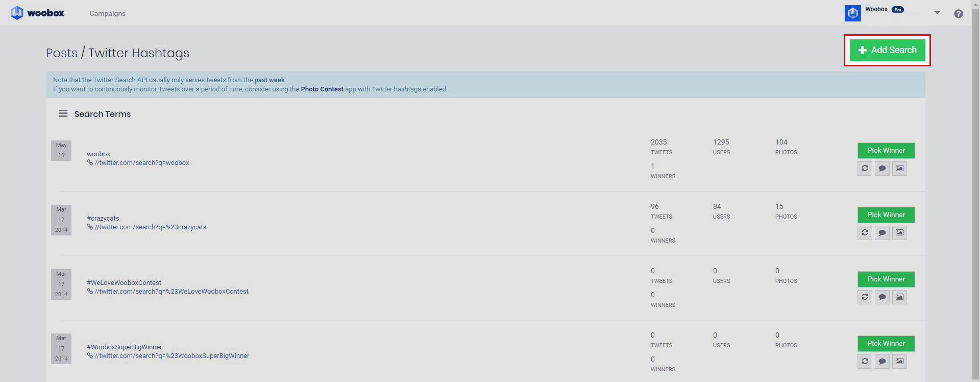
Task: Click the 2035 tweets count
Action: point(659,142)
